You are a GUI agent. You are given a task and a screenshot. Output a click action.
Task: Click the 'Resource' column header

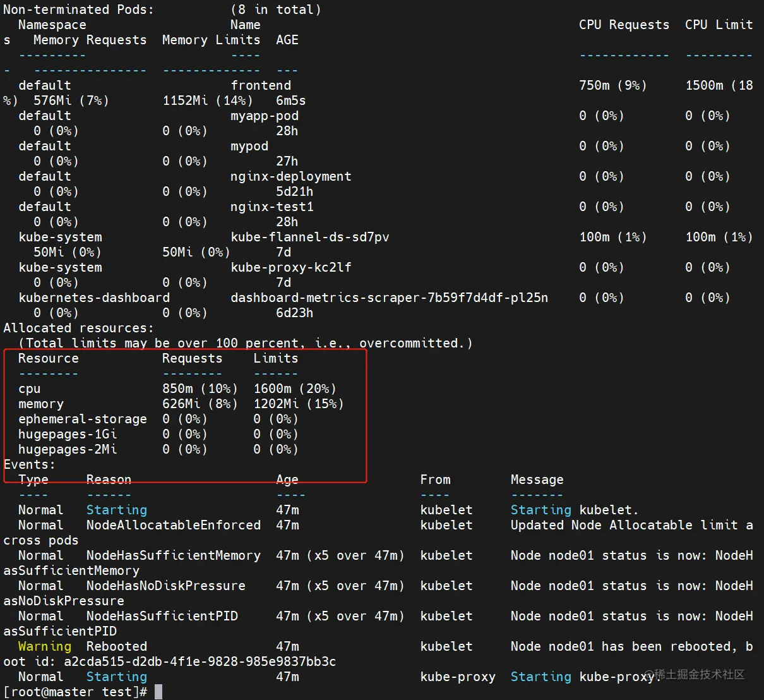pyautogui.click(x=49, y=358)
